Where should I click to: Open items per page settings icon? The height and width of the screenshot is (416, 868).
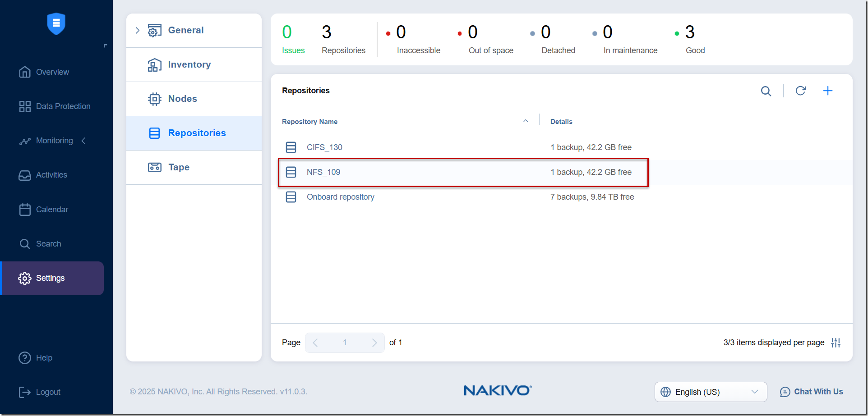[x=836, y=343]
